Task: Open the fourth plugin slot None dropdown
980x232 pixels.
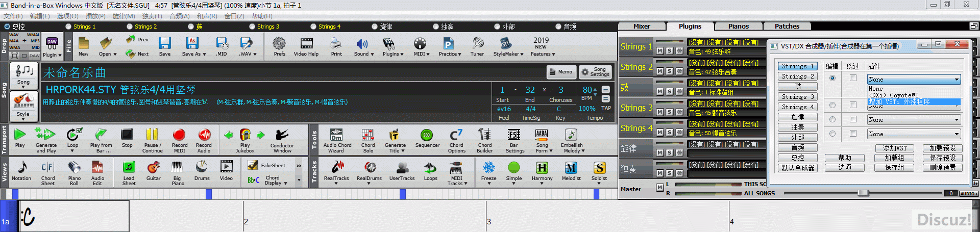Action: 914,134
